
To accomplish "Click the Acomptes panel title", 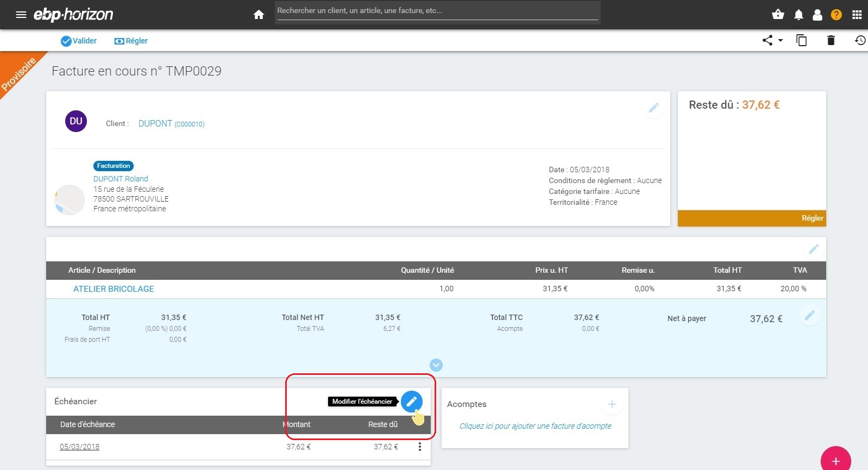I will pyautogui.click(x=467, y=404).
